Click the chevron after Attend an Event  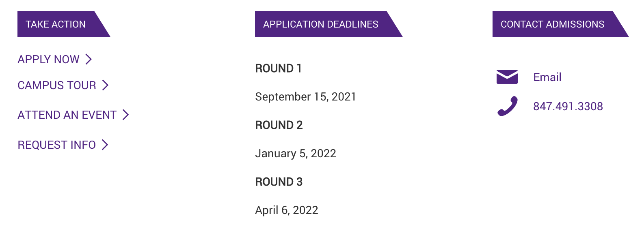coord(125,115)
